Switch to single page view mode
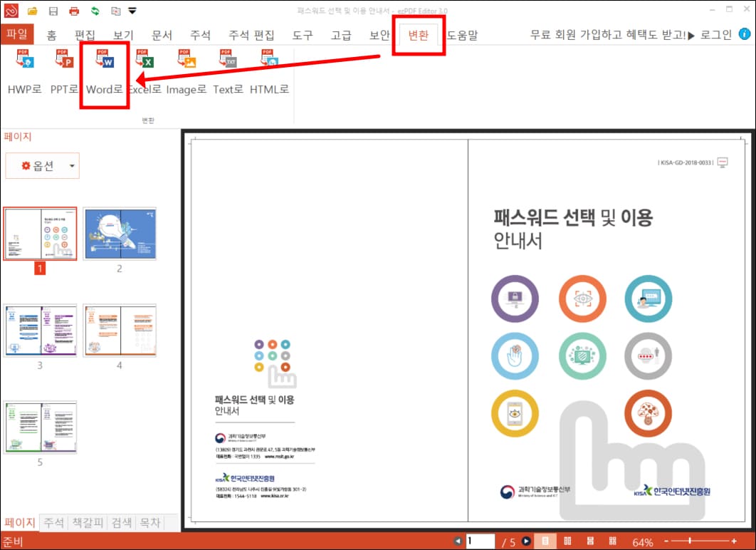 point(545,541)
